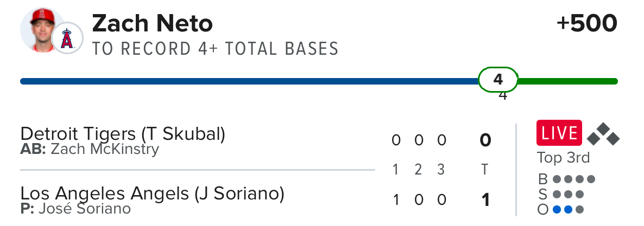Click Zach Neto's player headshot
Image resolution: width=644 pixels, height=226 pixels.
pyautogui.click(x=40, y=29)
